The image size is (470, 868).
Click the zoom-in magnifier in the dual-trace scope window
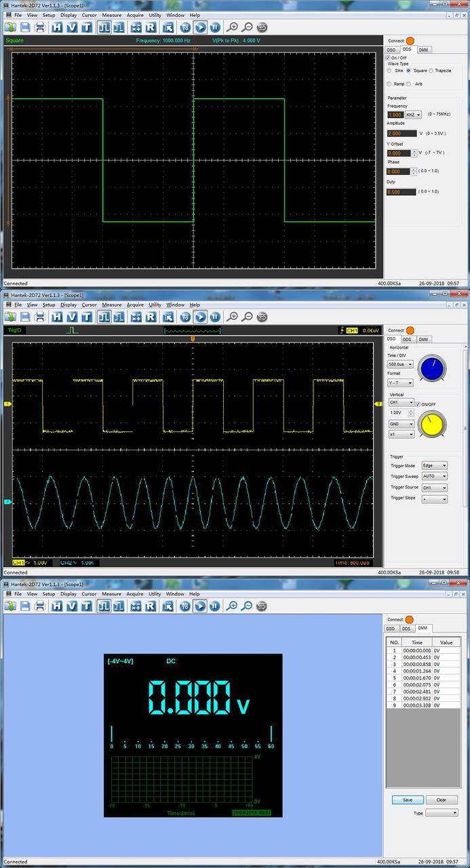pyautogui.click(x=233, y=317)
